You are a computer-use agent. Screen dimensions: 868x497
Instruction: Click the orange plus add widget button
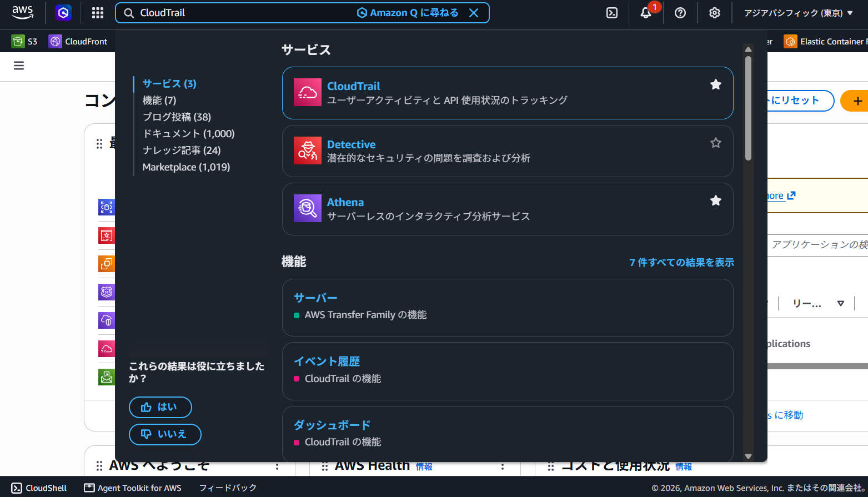tap(854, 101)
